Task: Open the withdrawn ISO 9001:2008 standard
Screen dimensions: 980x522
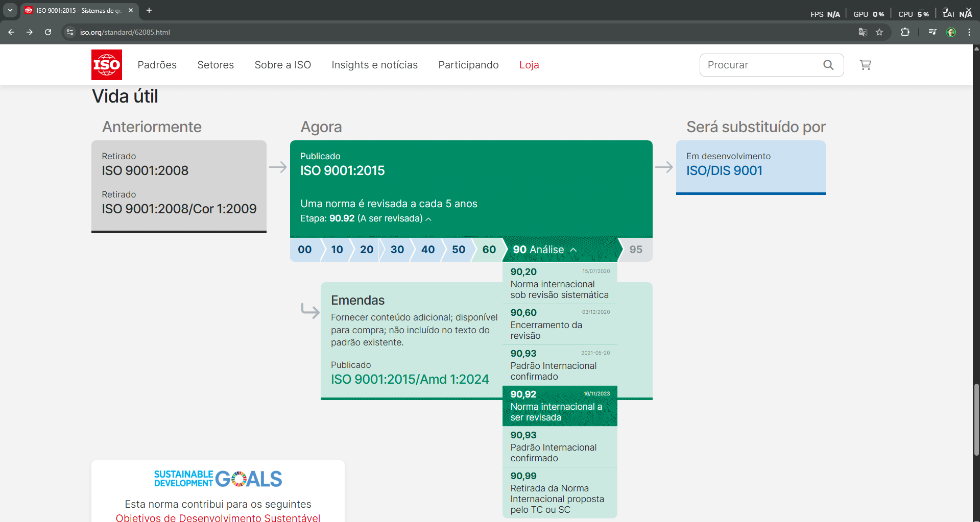Action: [x=145, y=170]
